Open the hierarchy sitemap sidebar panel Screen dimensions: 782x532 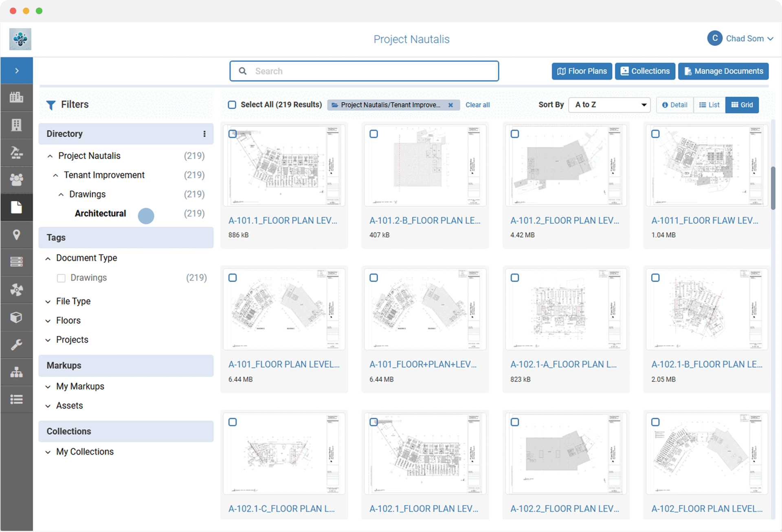coord(17,372)
